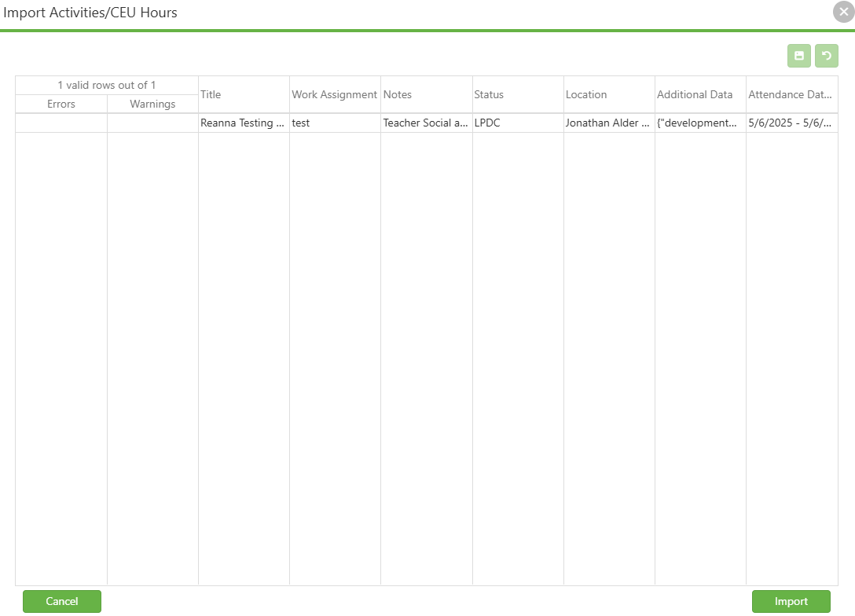Click the Errors column header
The height and width of the screenshot is (616, 855).
pos(61,104)
